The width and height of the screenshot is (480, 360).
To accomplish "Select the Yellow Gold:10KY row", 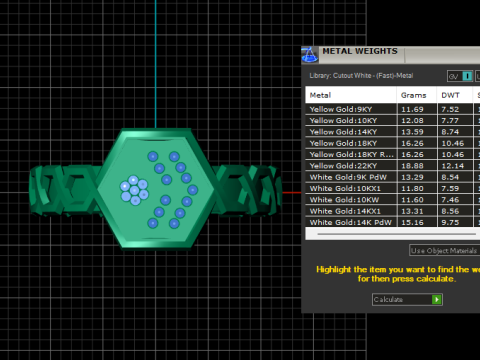I will pyautogui.click(x=393, y=120).
